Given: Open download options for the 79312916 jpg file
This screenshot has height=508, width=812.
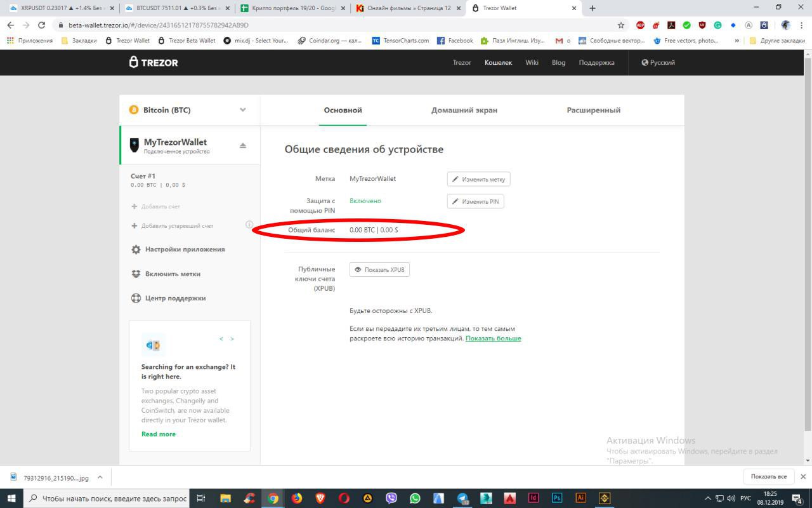Looking at the screenshot, I should [x=100, y=478].
